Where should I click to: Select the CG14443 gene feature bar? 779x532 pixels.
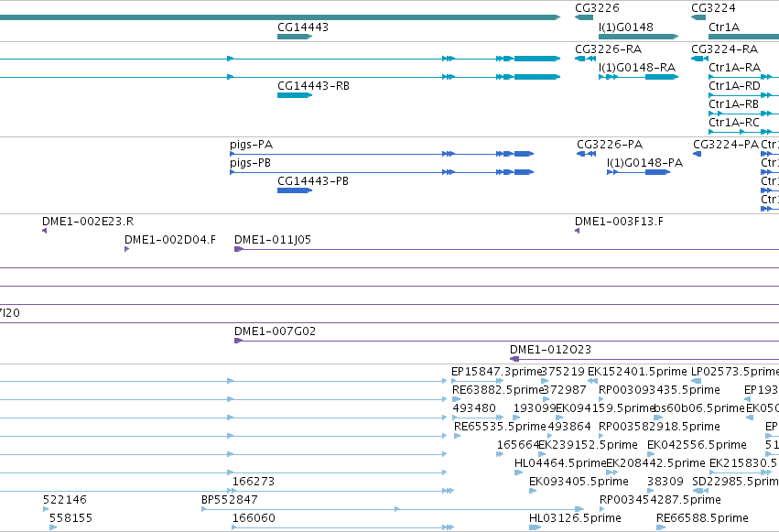pos(295,37)
